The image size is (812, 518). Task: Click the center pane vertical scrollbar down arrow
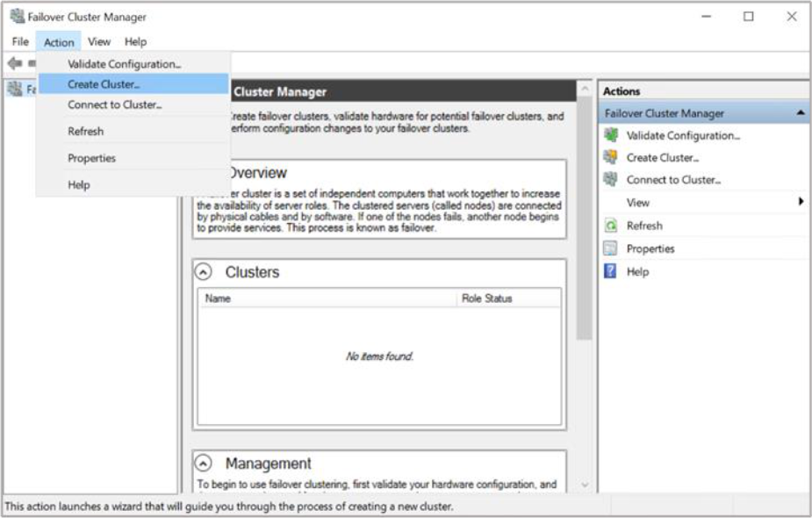click(x=585, y=486)
